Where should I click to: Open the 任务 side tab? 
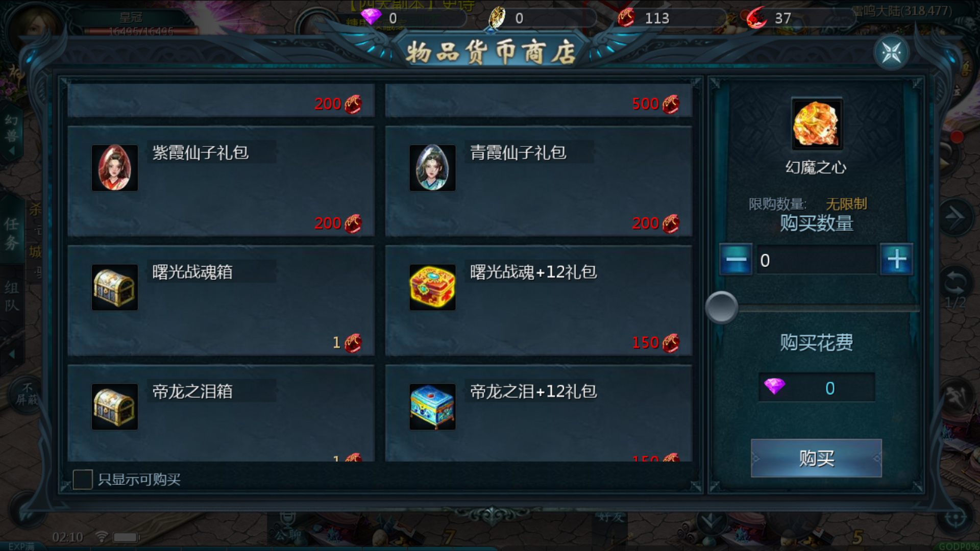tap(12, 234)
